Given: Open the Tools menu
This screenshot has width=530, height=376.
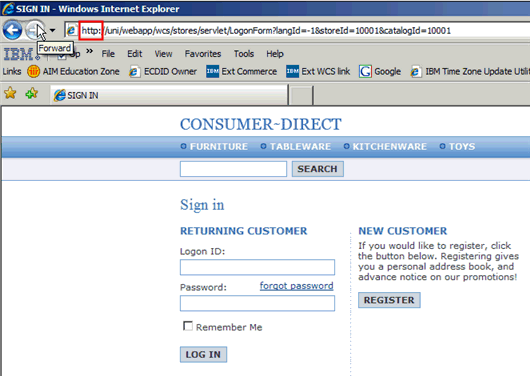Looking at the screenshot, I should 244,54.
